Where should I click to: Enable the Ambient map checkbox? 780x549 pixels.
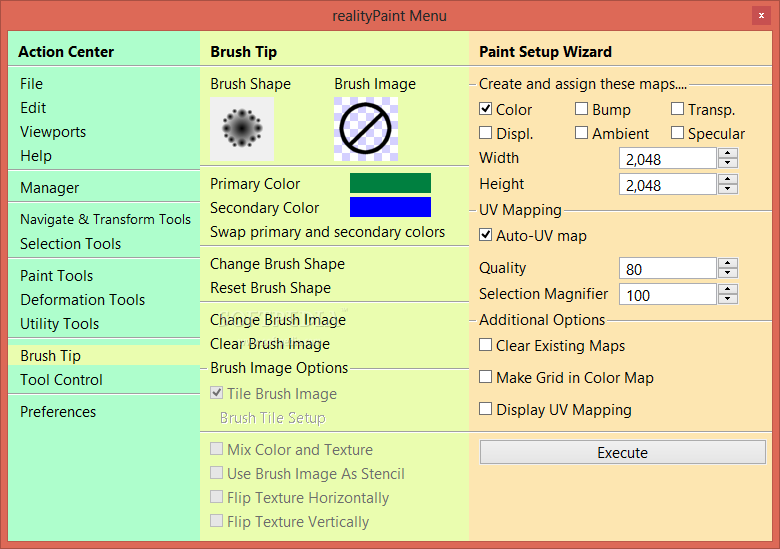[581, 133]
